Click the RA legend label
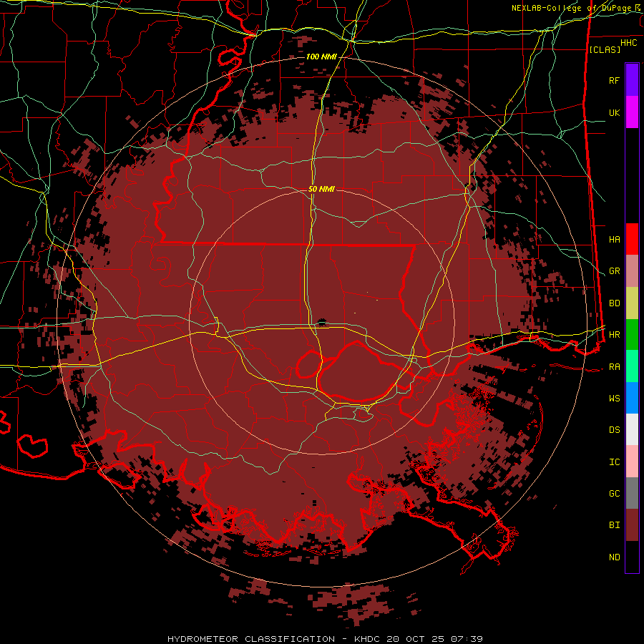The height and width of the screenshot is (644, 644). tap(615, 367)
